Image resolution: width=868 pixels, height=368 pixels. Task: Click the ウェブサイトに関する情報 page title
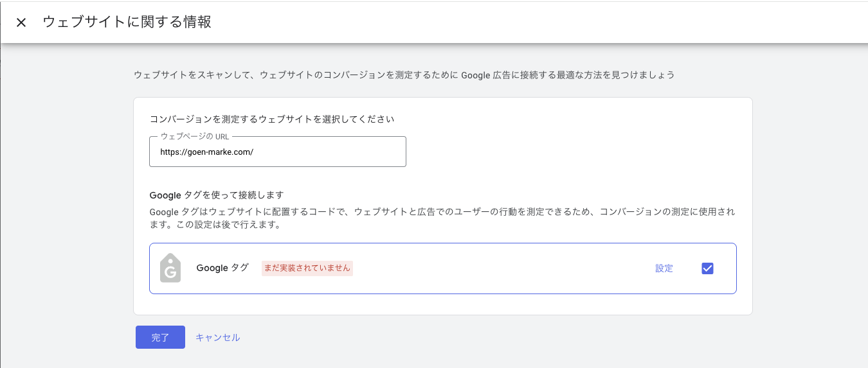(127, 22)
